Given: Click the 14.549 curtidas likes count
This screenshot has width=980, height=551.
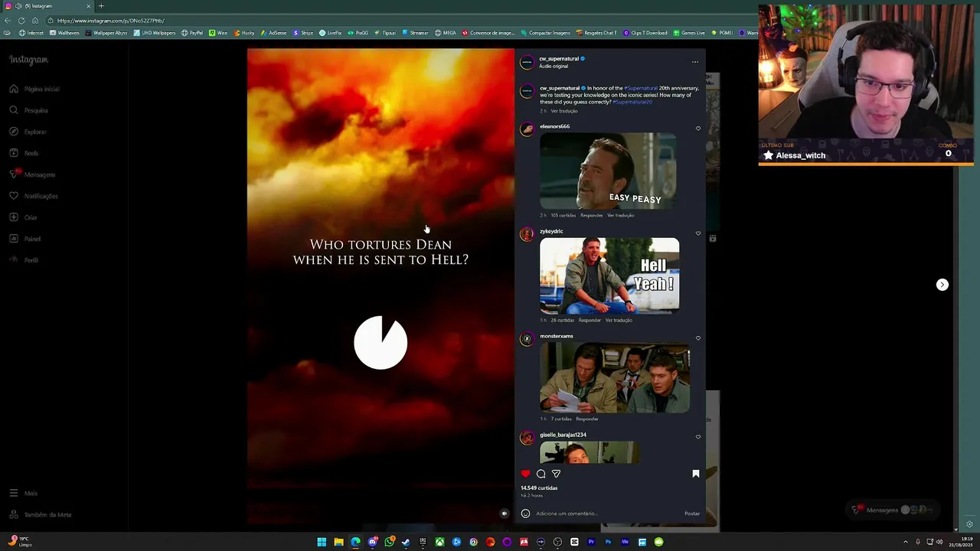Looking at the screenshot, I should click(x=539, y=487).
